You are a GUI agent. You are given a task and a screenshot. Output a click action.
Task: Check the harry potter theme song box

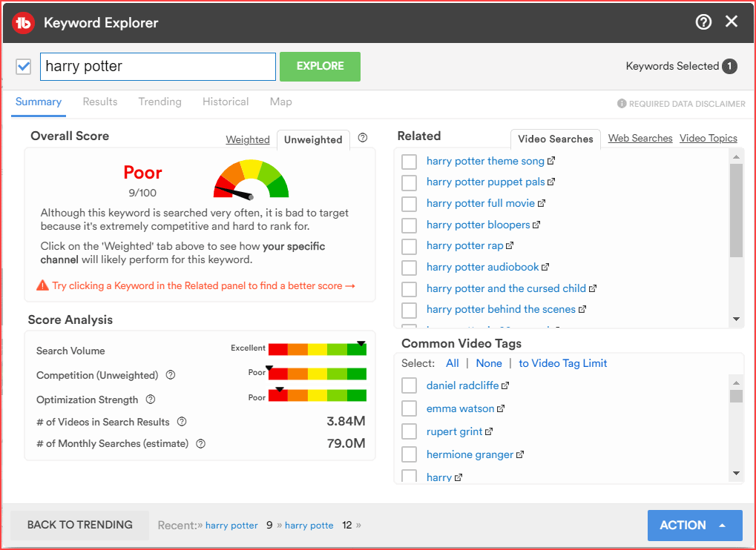point(409,162)
